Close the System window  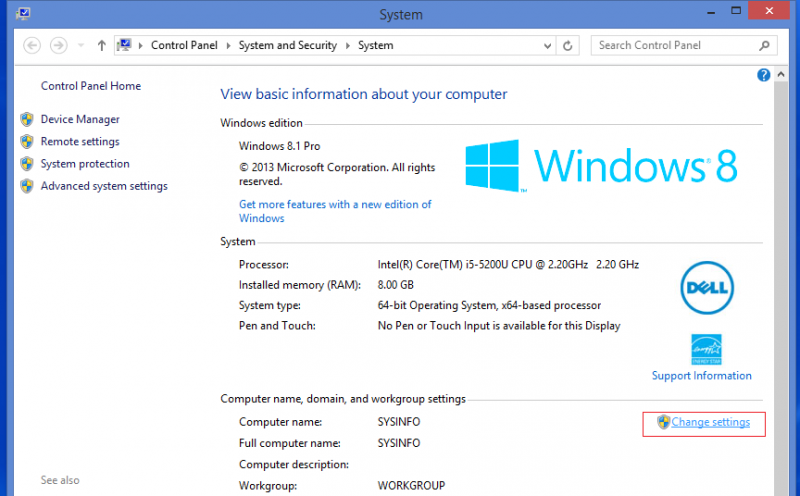click(769, 11)
